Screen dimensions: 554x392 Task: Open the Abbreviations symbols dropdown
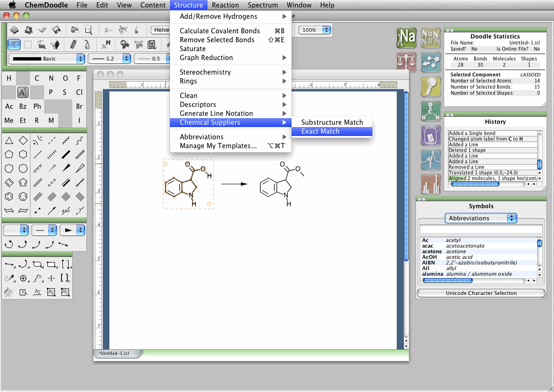(x=481, y=218)
